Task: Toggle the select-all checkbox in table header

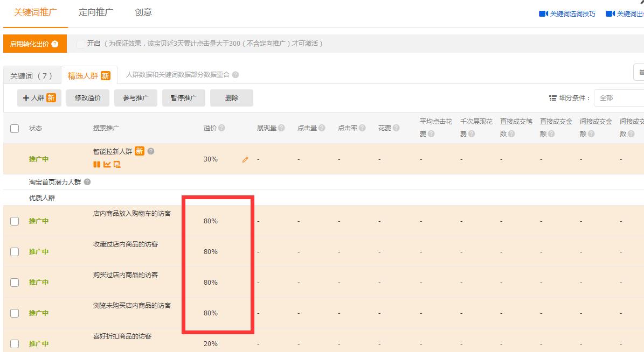Action: pos(14,128)
